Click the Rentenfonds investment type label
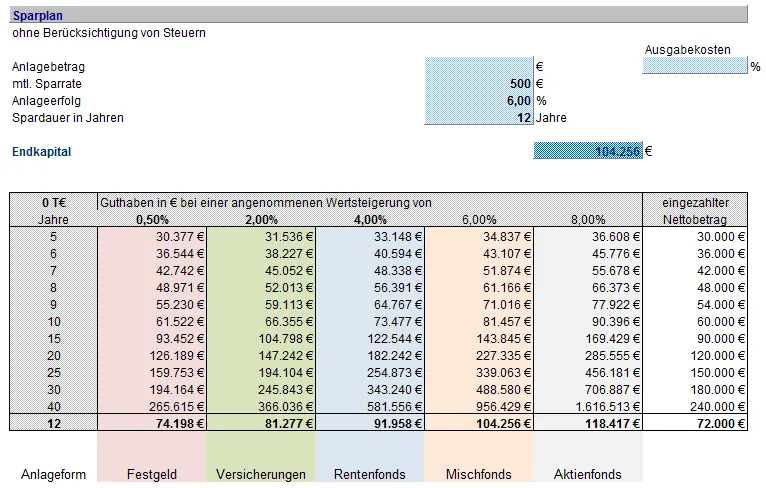This screenshot has height=488, width=766. point(370,474)
